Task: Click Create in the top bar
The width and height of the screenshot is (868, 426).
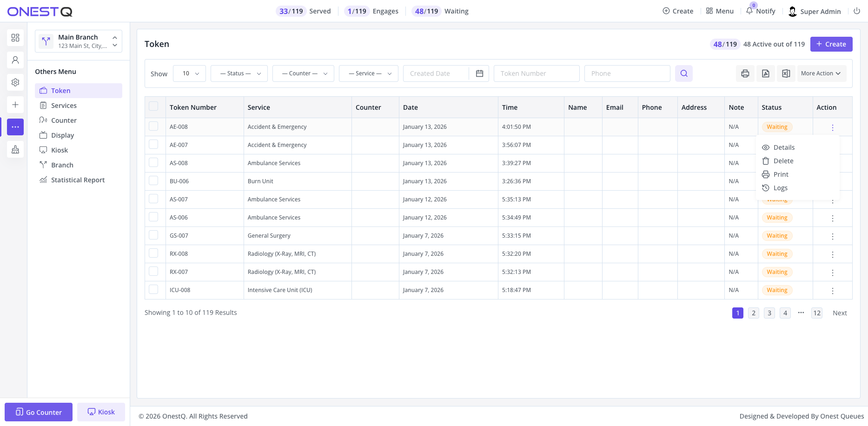Action: (x=678, y=11)
